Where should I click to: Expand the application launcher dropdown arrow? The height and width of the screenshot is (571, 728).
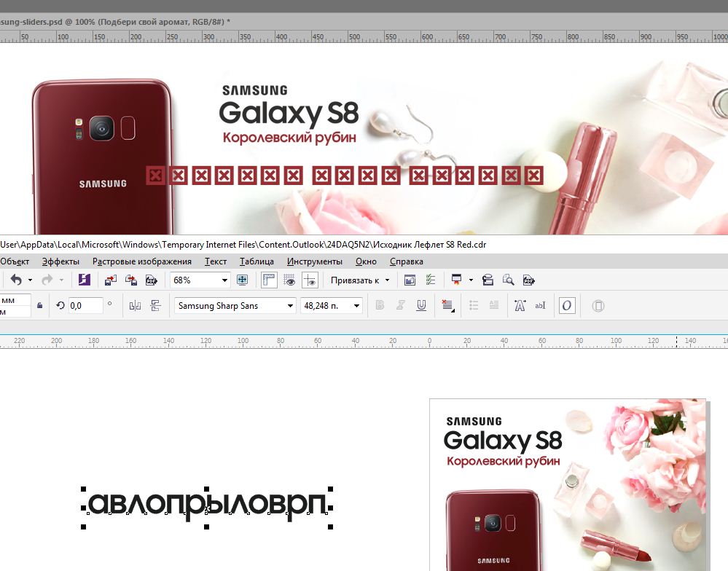tap(471, 280)
